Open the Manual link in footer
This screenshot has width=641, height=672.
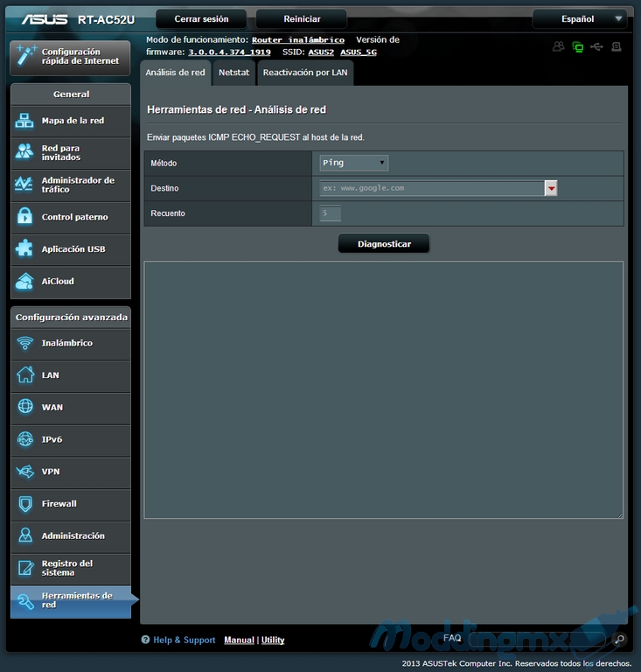(239, 640)
